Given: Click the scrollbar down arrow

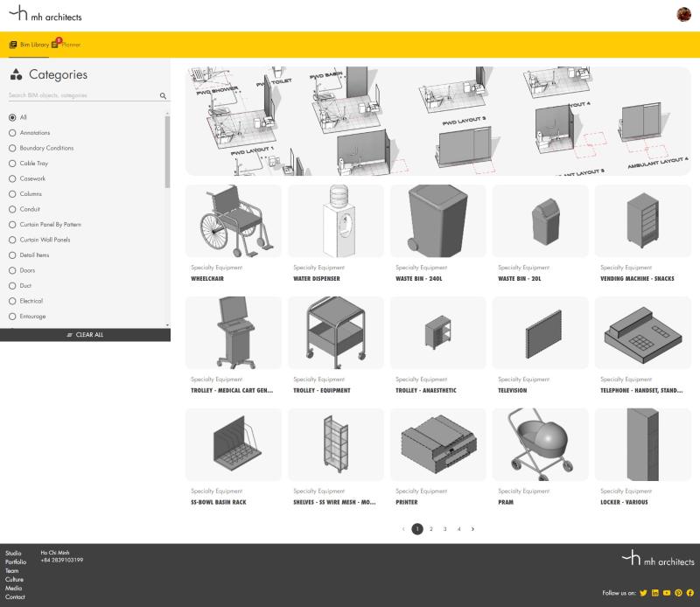Looking at the screenshot, I should click(x=167, y=324).
